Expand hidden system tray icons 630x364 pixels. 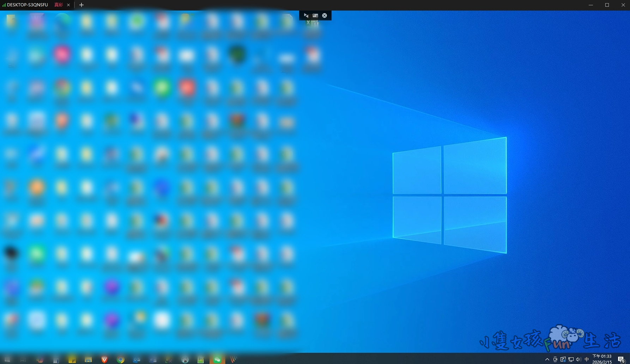point(547,359)
